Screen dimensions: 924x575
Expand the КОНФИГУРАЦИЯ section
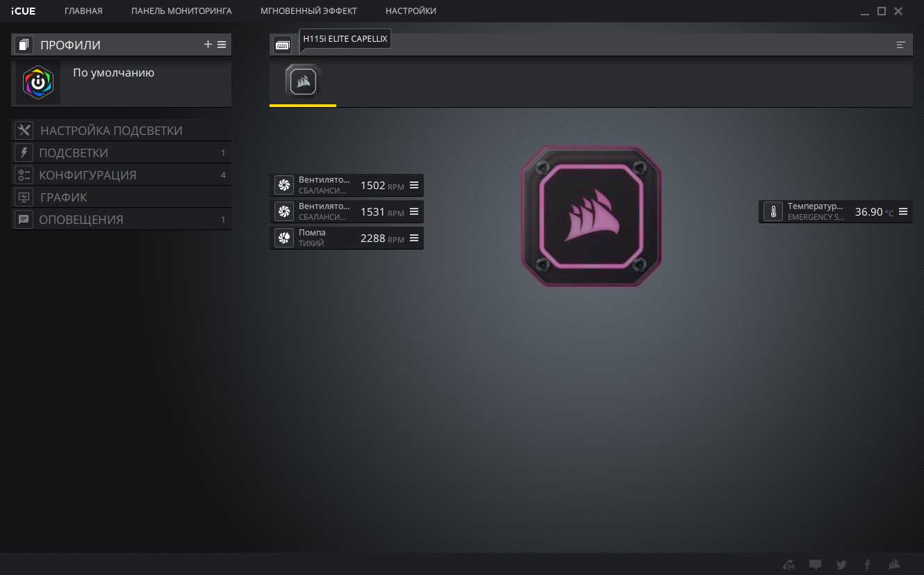[88, 175]
